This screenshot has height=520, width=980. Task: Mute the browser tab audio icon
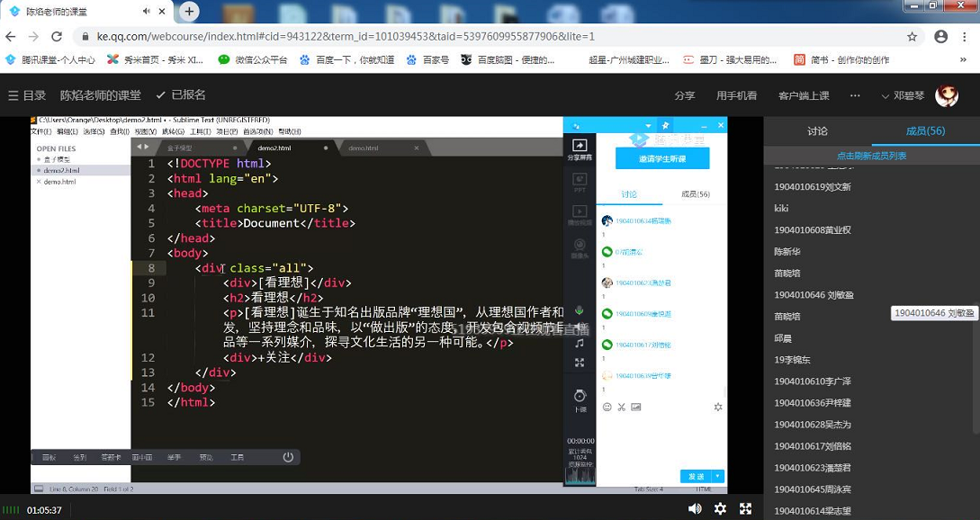click(x=148, y=12)
